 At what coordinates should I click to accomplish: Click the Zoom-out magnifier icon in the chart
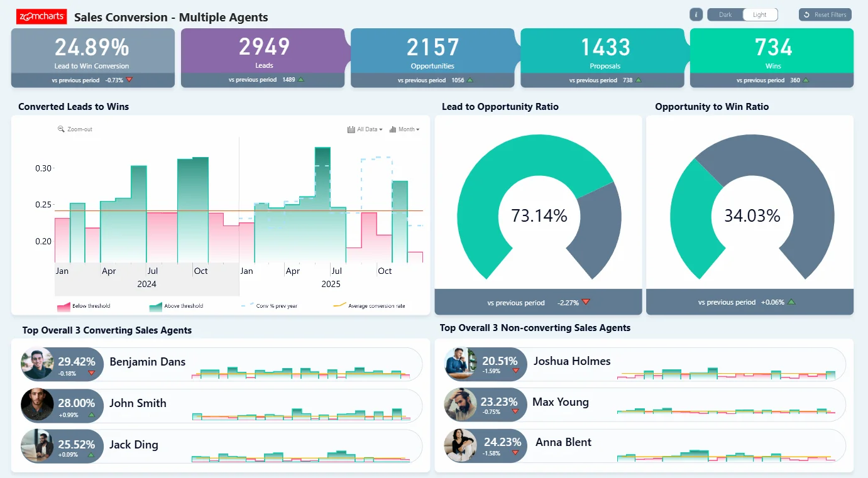pos(61,129)
